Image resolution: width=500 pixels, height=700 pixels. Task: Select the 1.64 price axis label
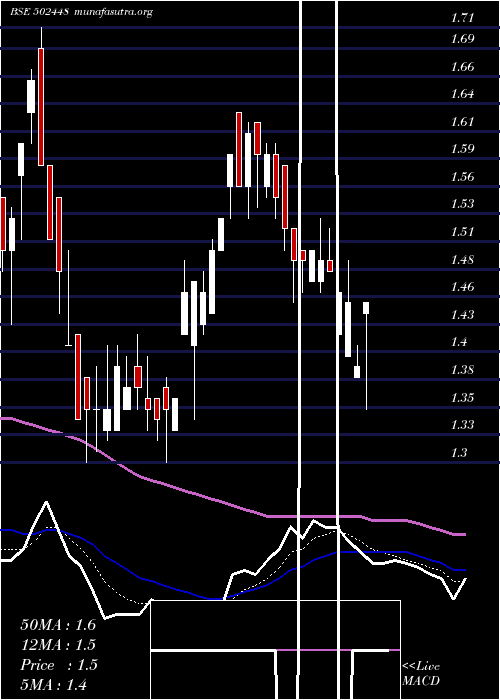(x=462, y=94)
